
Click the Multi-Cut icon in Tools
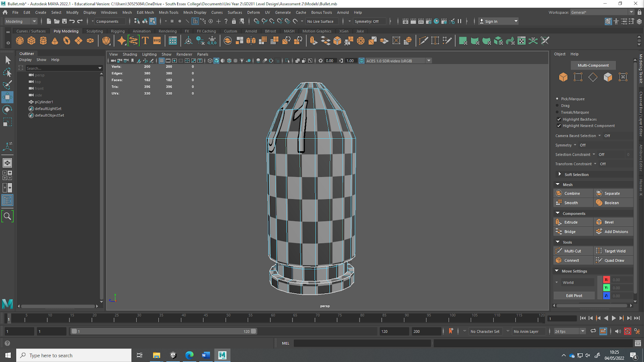[x=559, y=251]
